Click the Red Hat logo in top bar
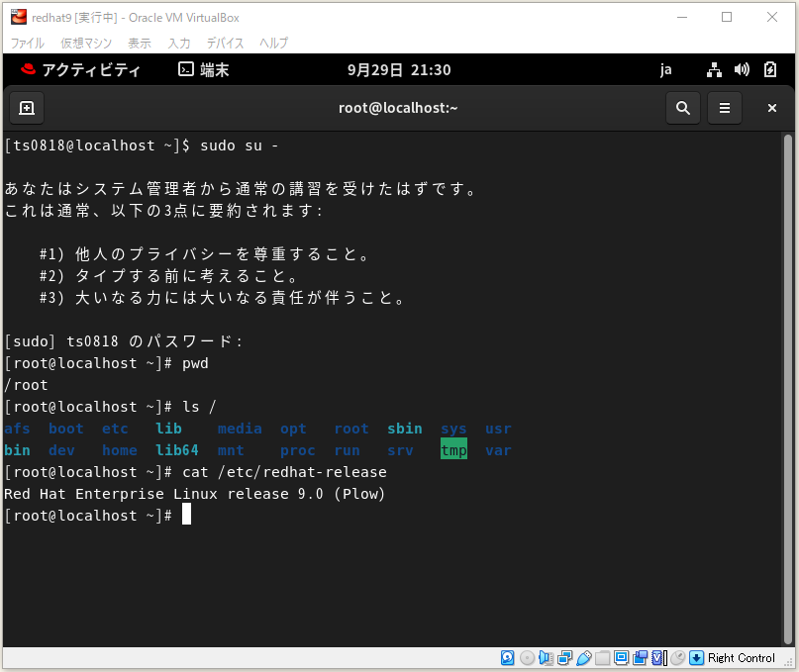This screenshot has height=672, width=799. (28, 69)
